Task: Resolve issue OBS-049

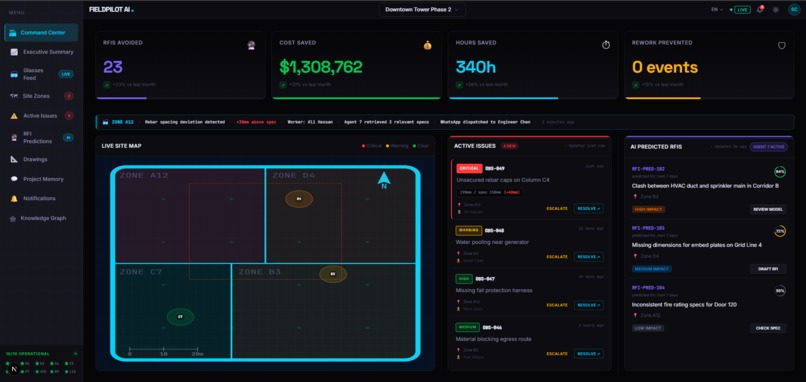Action: [589, 209]
